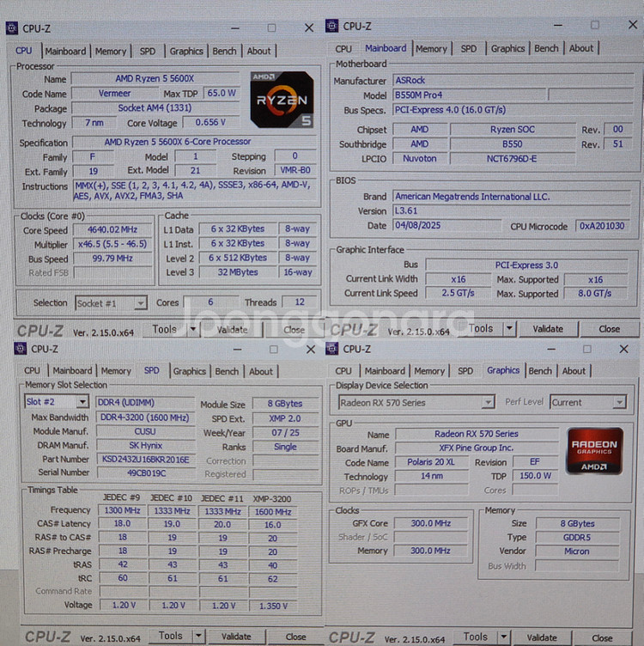Screen dimensions: 644x646
Task: Click the AMD Ryzen 5 5600X name field
Action: click(x=155, y=78)
